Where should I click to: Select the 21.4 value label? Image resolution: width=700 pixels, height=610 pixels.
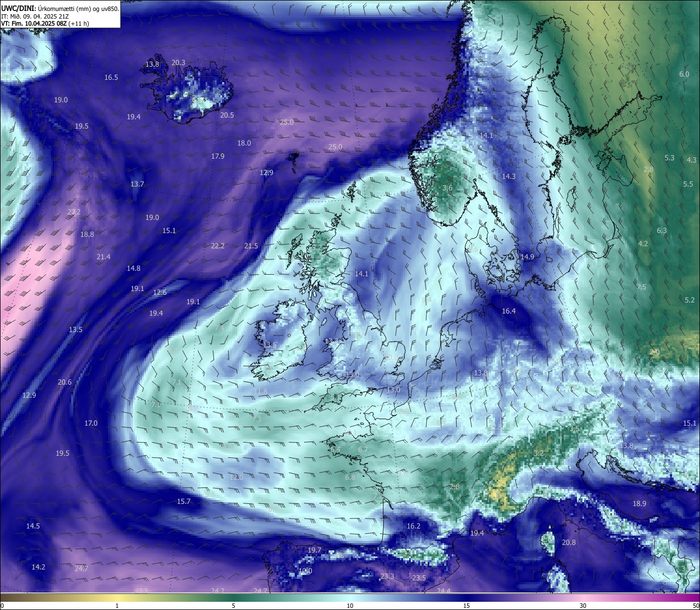click(x=103, y=257)
